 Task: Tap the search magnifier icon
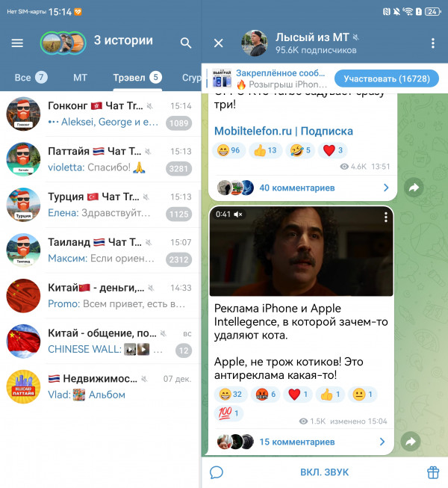[x=186, y=43]
